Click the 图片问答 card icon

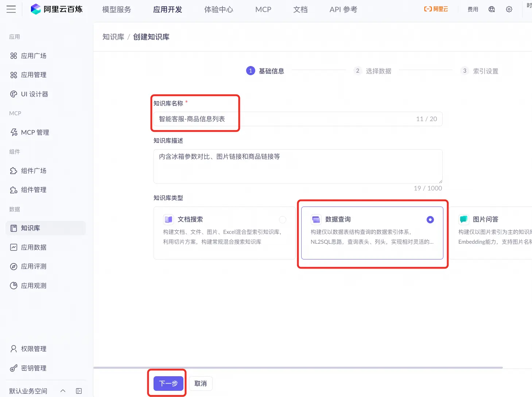pos(463,219)
